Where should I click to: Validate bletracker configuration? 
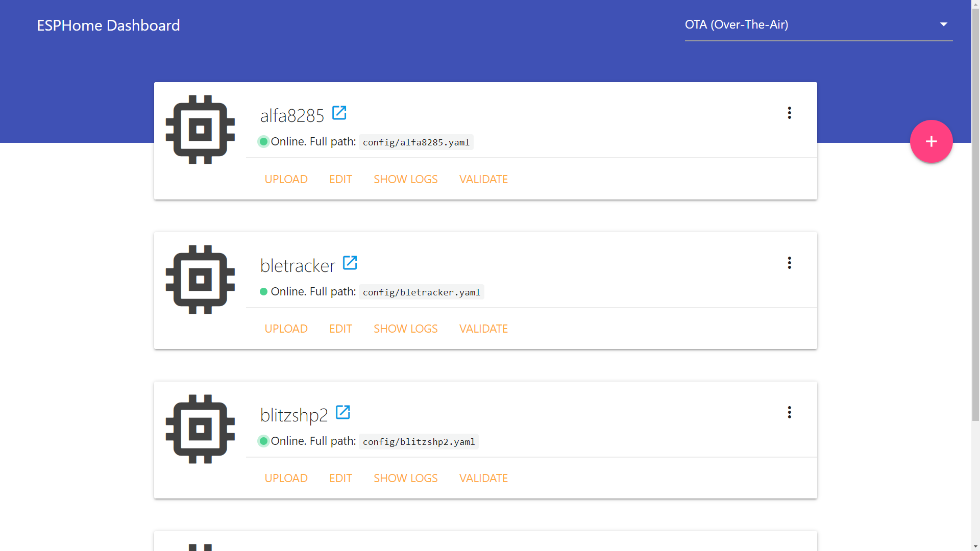click(x=483, y=329)
